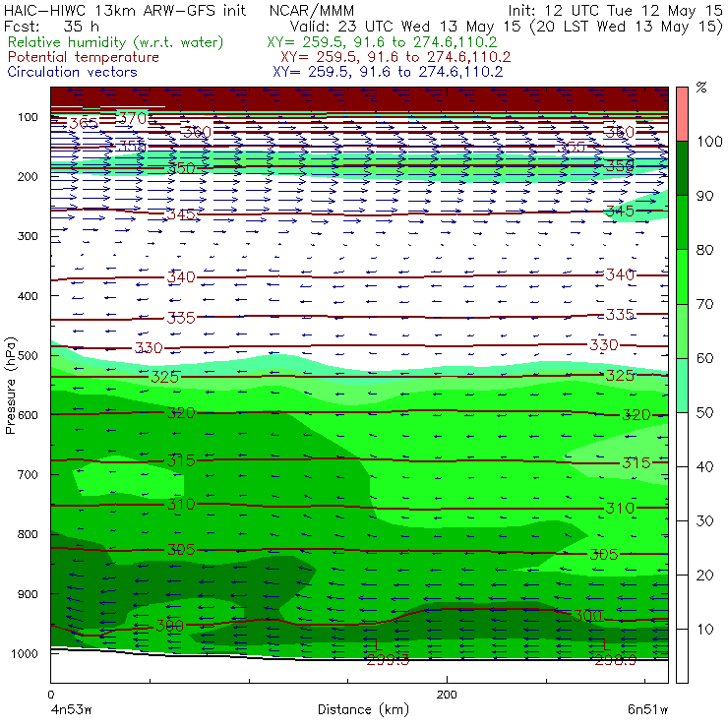Click the 'Pressure (hPa)' axis title
Viewport: 728px width, 728px height.
click(x=10, y=386)
